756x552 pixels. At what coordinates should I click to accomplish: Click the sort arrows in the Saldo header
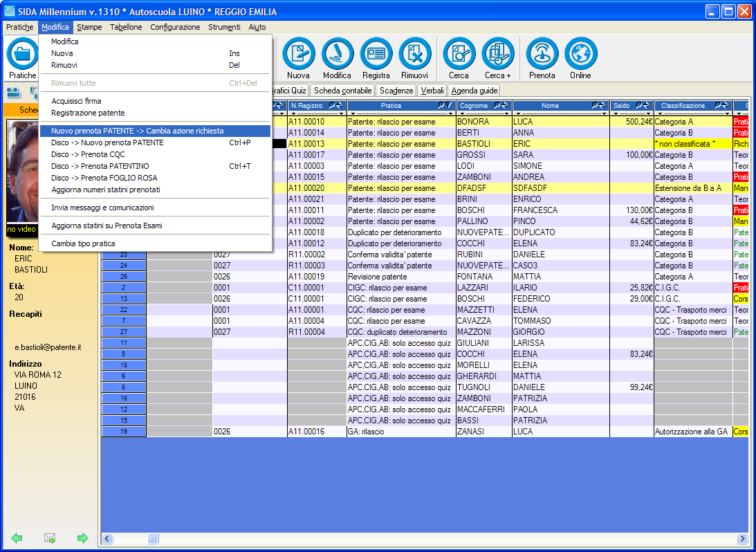[646, 106]
